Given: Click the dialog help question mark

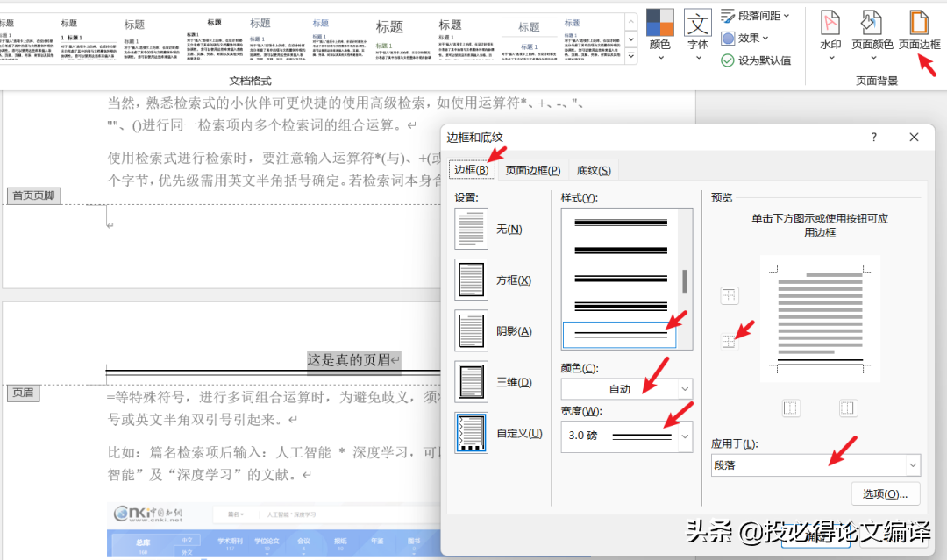Looking at the screenshot, I should pos(874,138).
